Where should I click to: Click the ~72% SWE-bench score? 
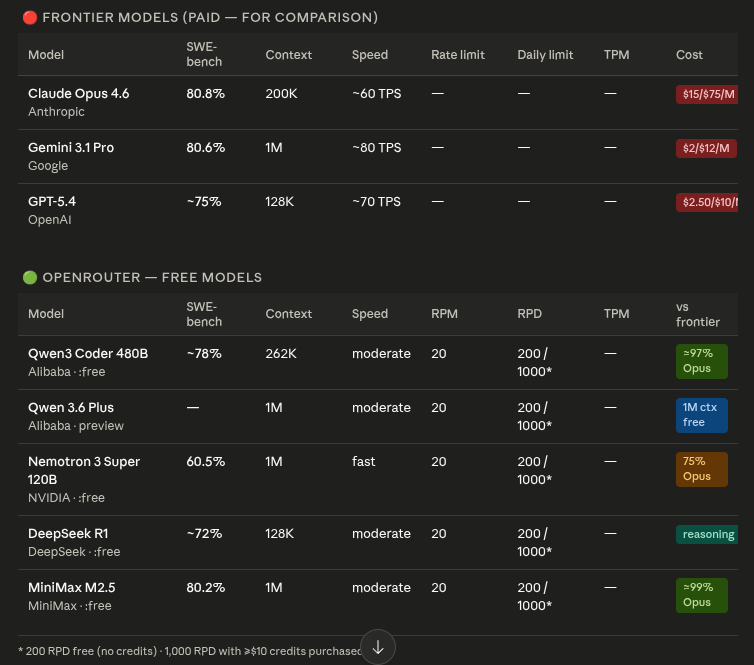coord(204,533)
